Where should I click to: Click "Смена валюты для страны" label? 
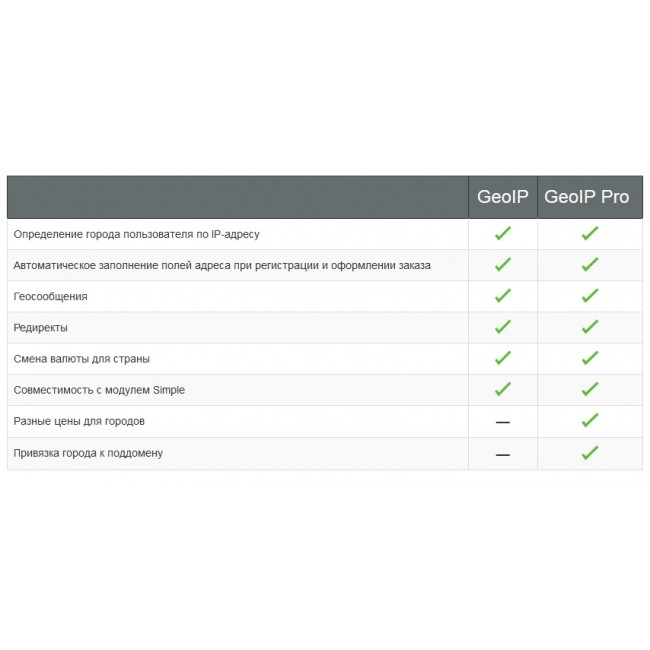82,359
